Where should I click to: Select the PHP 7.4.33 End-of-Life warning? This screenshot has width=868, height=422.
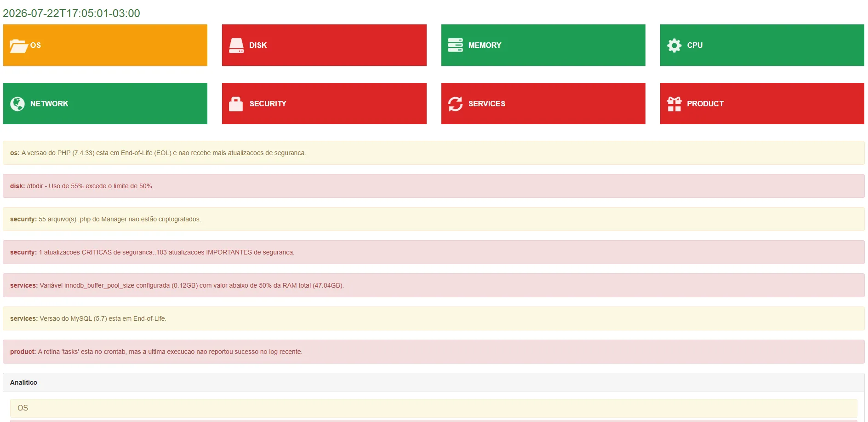coord(434,153)
